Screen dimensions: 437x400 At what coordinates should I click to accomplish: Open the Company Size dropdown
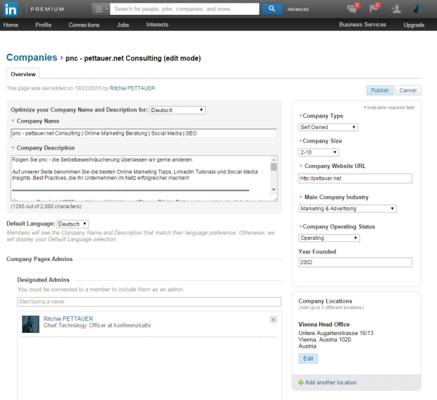click(x=319, y=152)
